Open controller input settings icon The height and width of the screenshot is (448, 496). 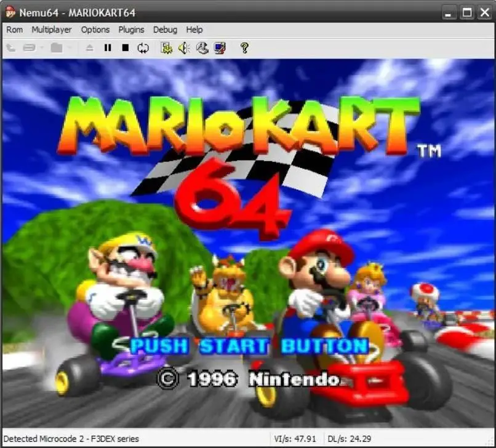click(202, 48)
